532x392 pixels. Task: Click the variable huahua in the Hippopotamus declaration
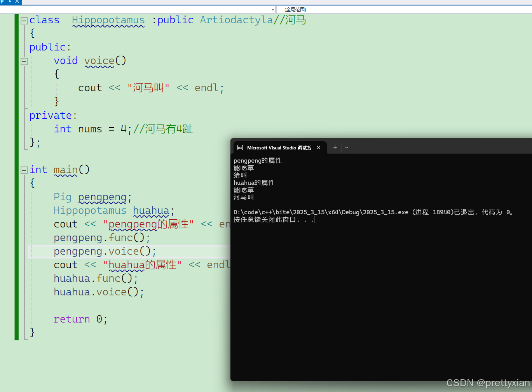151,210
